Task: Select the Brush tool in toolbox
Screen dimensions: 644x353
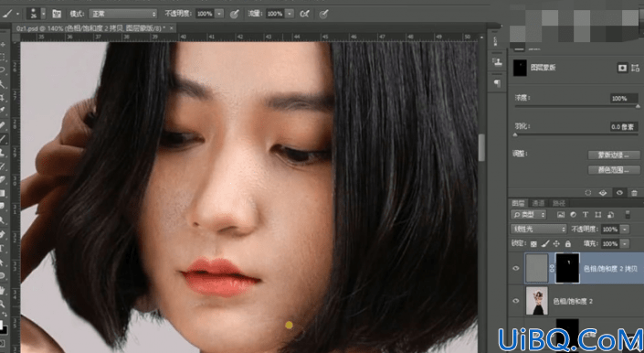Action: [3, 138]
